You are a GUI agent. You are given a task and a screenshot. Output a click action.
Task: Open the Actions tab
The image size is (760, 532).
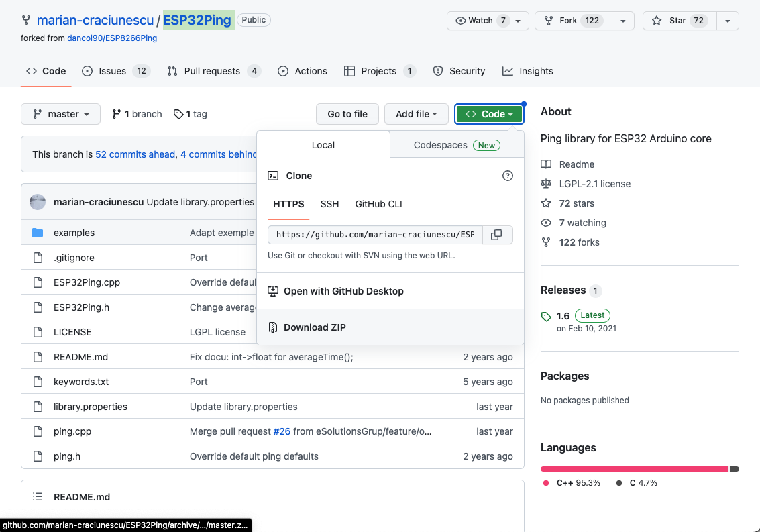point(303,71)
